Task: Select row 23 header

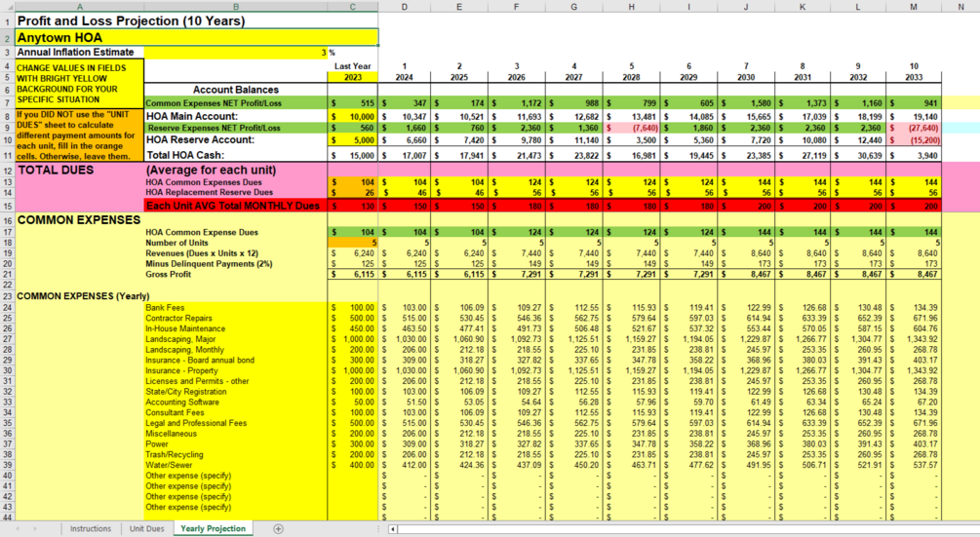Action: pos(8,296)
